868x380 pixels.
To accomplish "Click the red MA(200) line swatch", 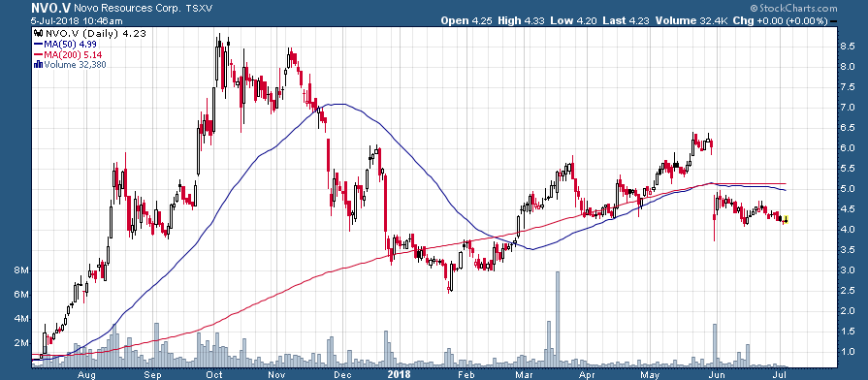I will coord(39,54).
